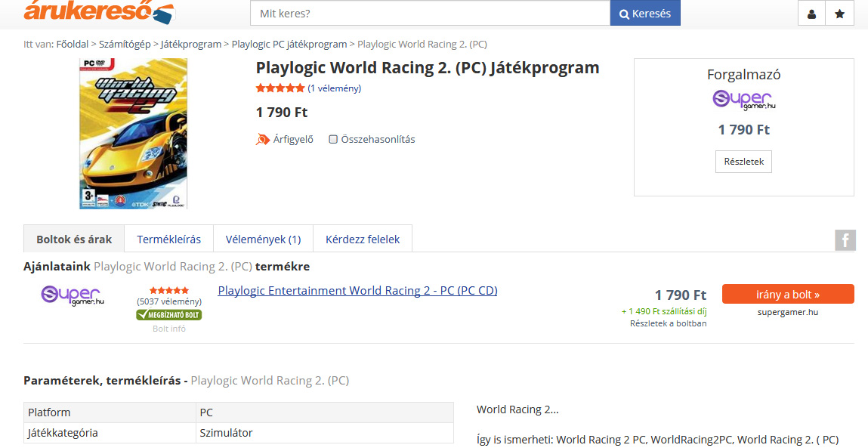Screen dimensions: 868x448
Task: Open the Termékleírás tab
Action: tap(168, 239)
